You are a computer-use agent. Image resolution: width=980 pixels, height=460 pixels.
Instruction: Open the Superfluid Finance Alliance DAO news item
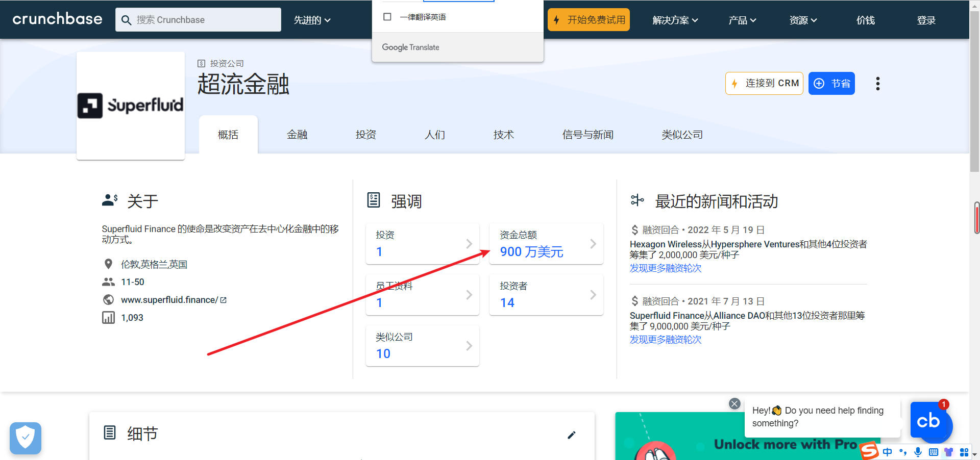pos(747,321)
